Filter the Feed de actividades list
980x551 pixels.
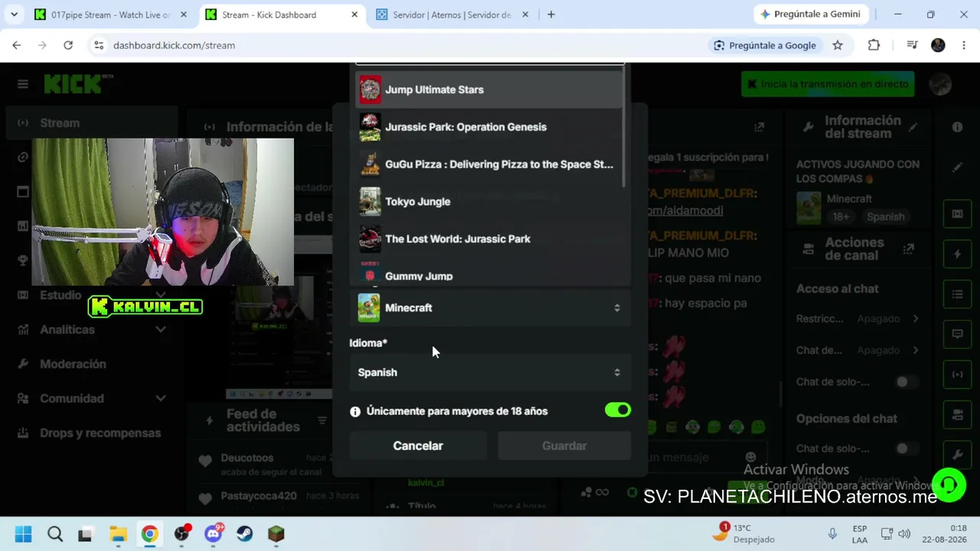(x=322, y=420)
